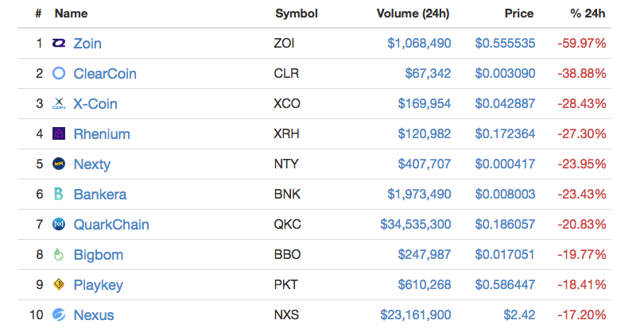This screenshot has height=328, width=644.
Task: Click the Zoin coin logo icon
Action: point(59,43)
